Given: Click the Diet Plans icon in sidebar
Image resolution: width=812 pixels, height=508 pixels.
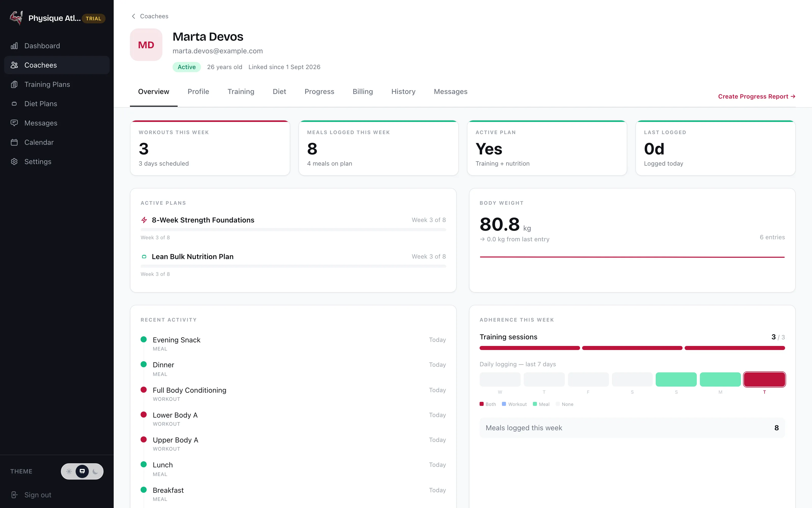Looking at the screenshot, I should (x=14, y=104).
